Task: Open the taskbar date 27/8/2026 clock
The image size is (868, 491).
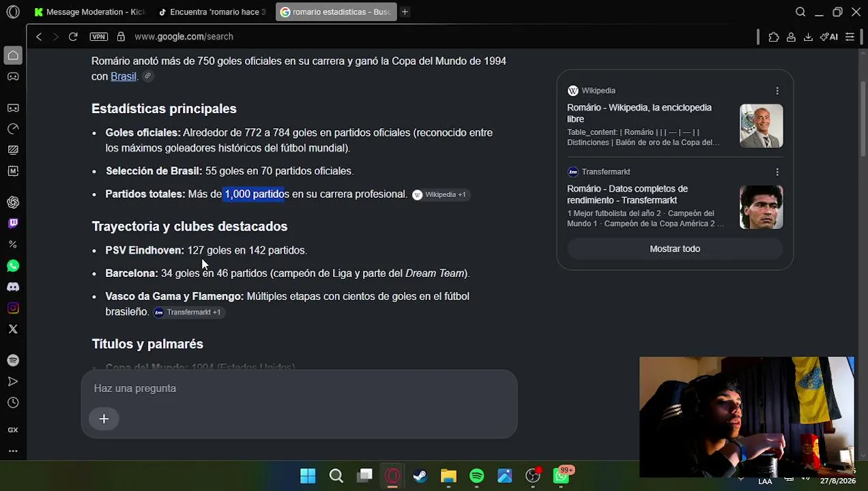Action: pyautogui.click(x=838, y=481)
